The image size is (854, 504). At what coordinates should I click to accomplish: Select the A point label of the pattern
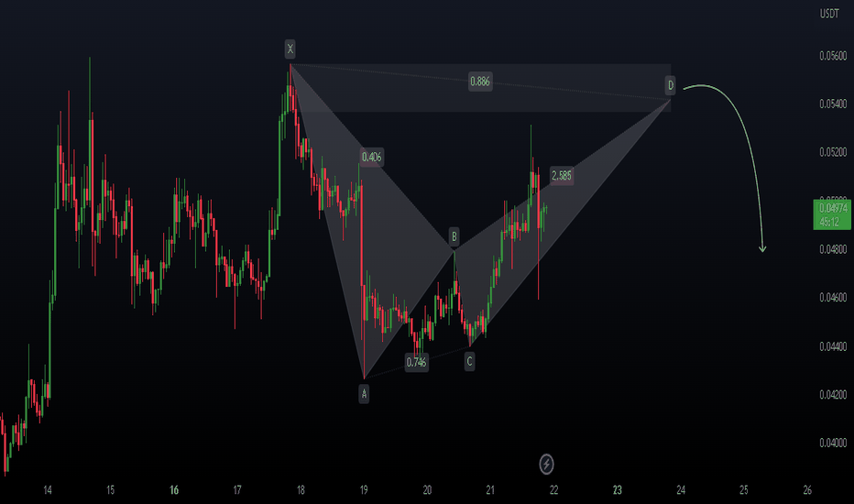click(364, 393)
